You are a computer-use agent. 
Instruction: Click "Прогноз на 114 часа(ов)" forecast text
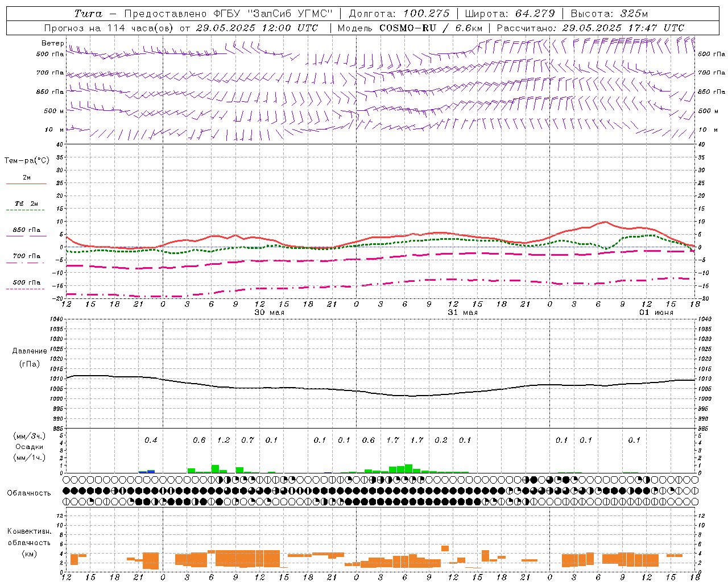110,28
